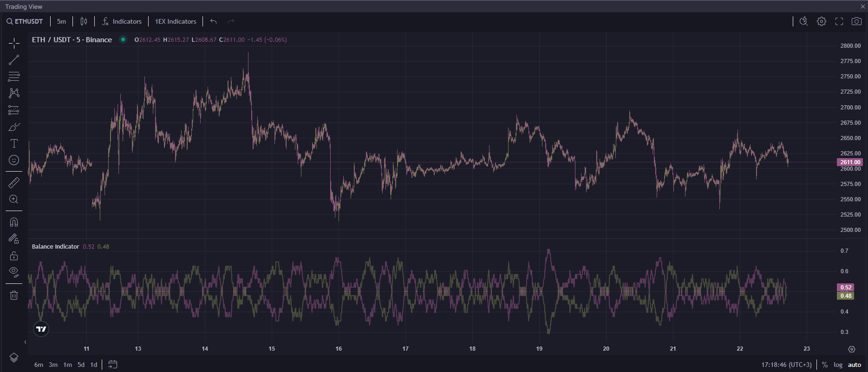Open the 5m timeframe dropdown
Image resolution: width=868 pixels, height=372 pixels.
(61, 21)
